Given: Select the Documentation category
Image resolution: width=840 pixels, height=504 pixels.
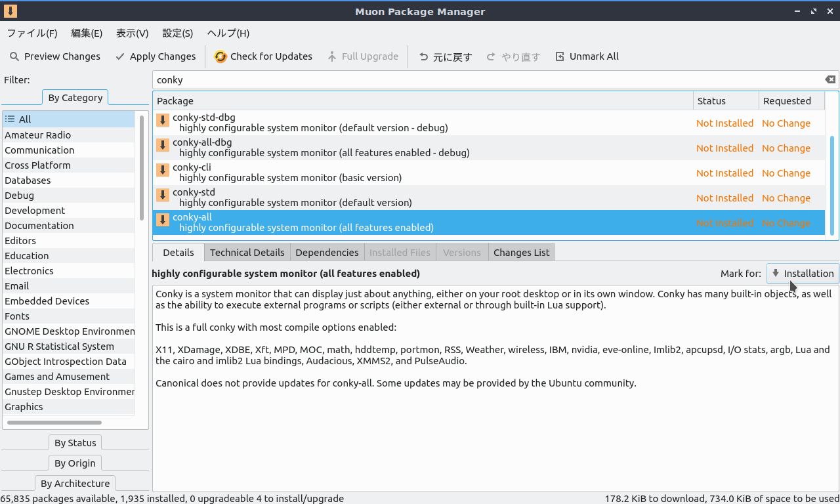Looking at the screenshot, I should (69, 225).
